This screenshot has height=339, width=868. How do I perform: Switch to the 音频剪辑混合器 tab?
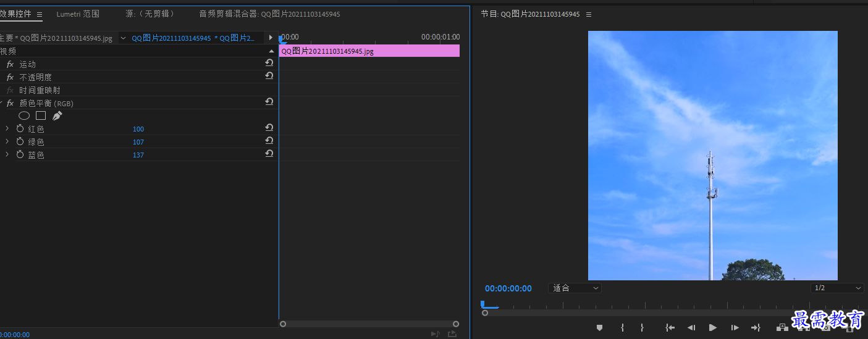coord(269,14)
